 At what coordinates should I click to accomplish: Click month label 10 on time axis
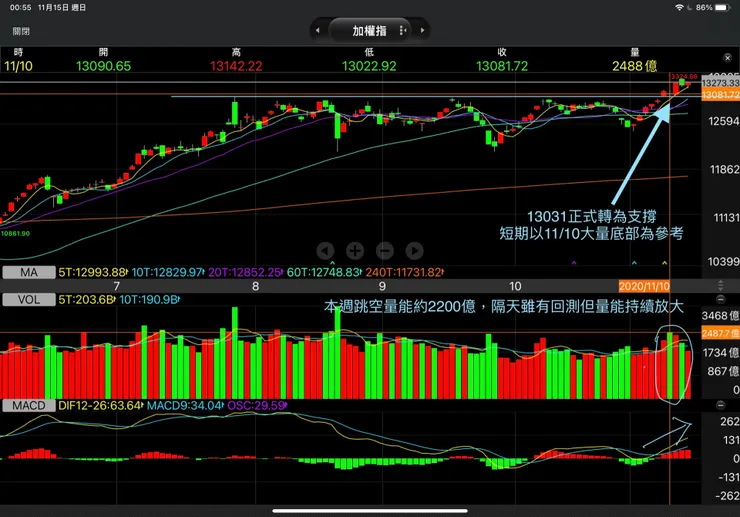pyautogui.click(x=515, y=286)
